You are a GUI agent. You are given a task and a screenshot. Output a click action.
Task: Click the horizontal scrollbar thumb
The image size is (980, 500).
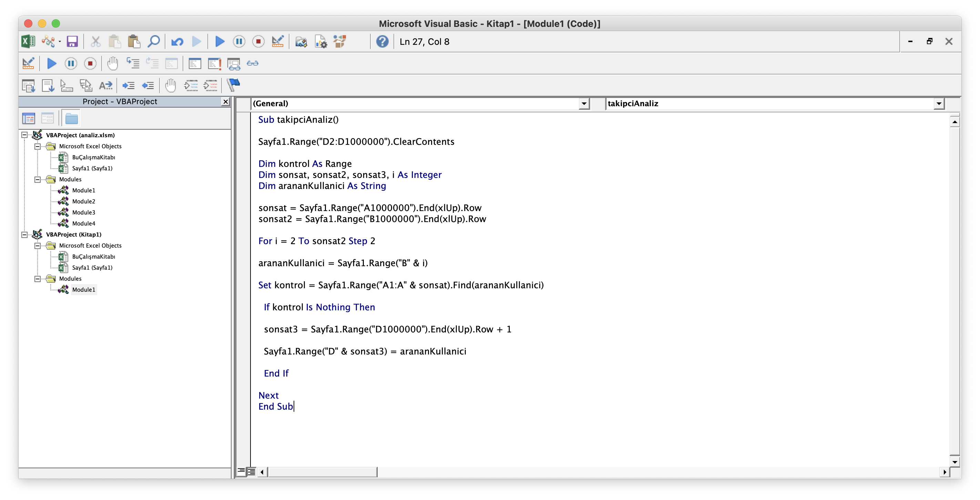coord(322,472)
